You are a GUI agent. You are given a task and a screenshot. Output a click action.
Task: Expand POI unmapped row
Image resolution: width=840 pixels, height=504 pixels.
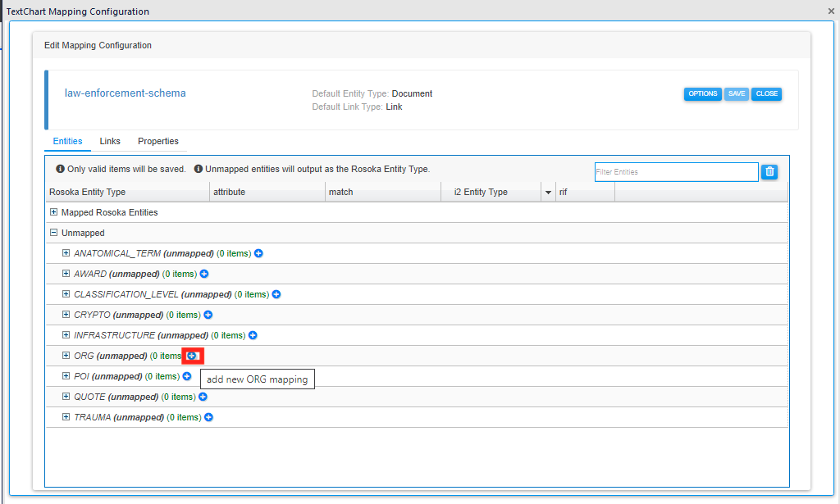click(66, 376)
